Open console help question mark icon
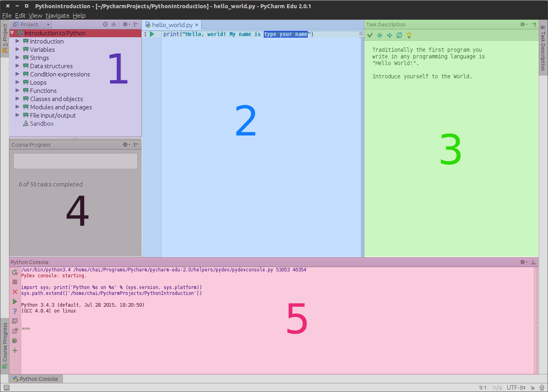Screen dimensions: 548x392 [x=15, y=311]
